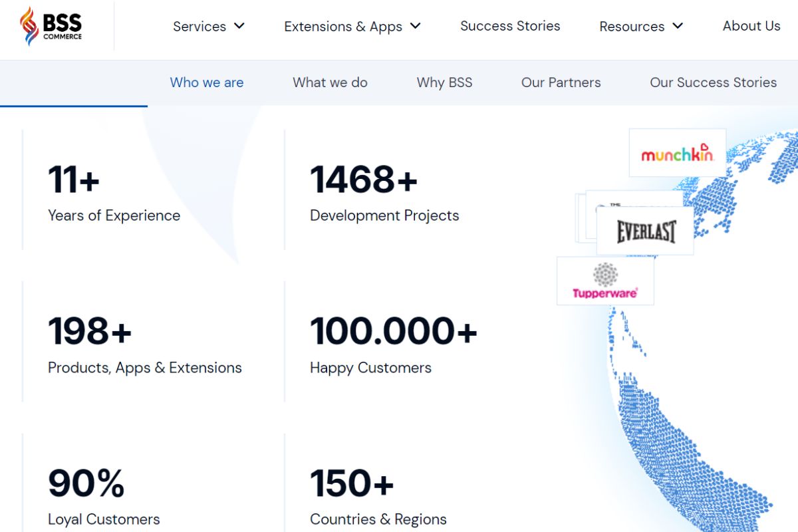The width and height of the screenshot is (798, 532).
Task: Click Products, Apps & Extensions label
Action: click(x=145, y=368)
